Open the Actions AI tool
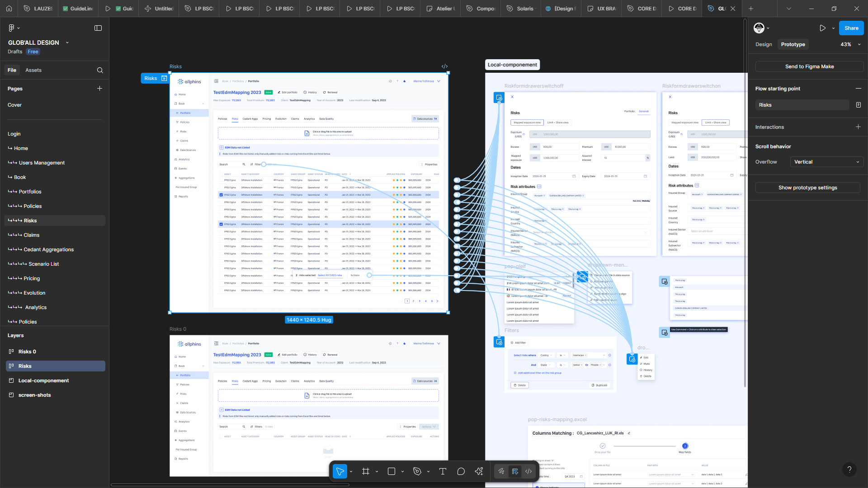 (479, 471)
